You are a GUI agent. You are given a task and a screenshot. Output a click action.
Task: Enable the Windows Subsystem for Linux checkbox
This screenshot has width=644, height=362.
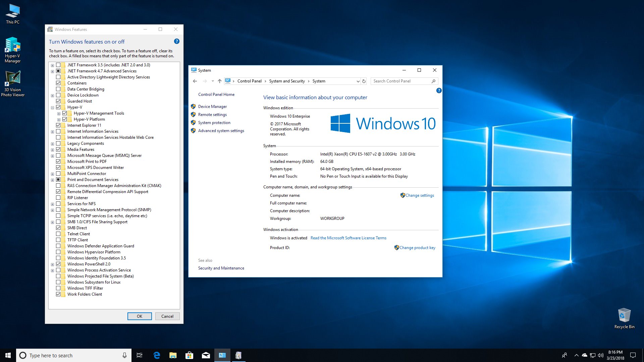point(58,282)
